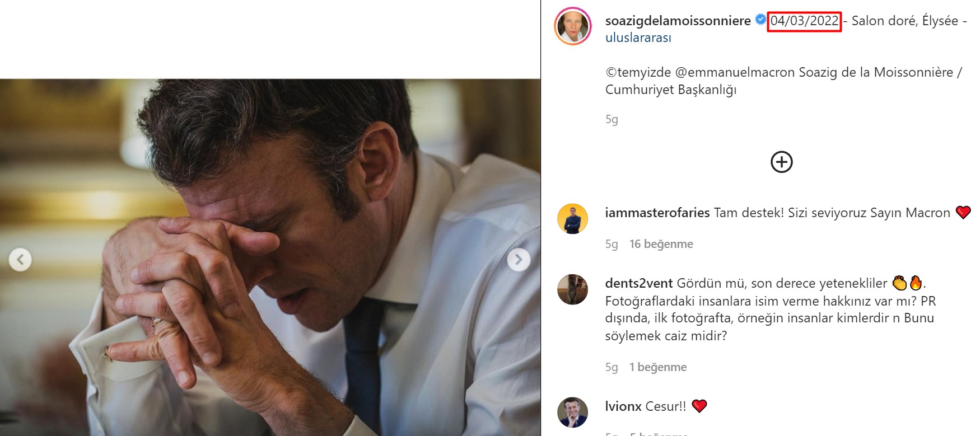Open the soazigdelamoissonniere username link

678,21
